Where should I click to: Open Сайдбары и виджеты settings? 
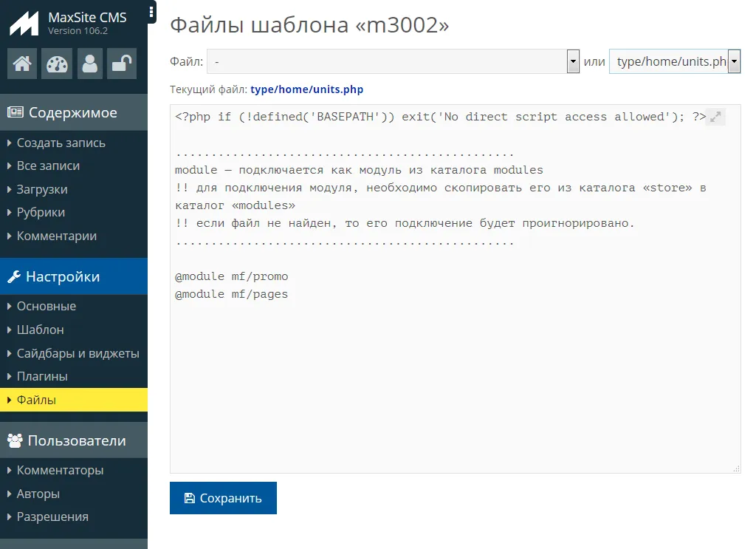78,353
